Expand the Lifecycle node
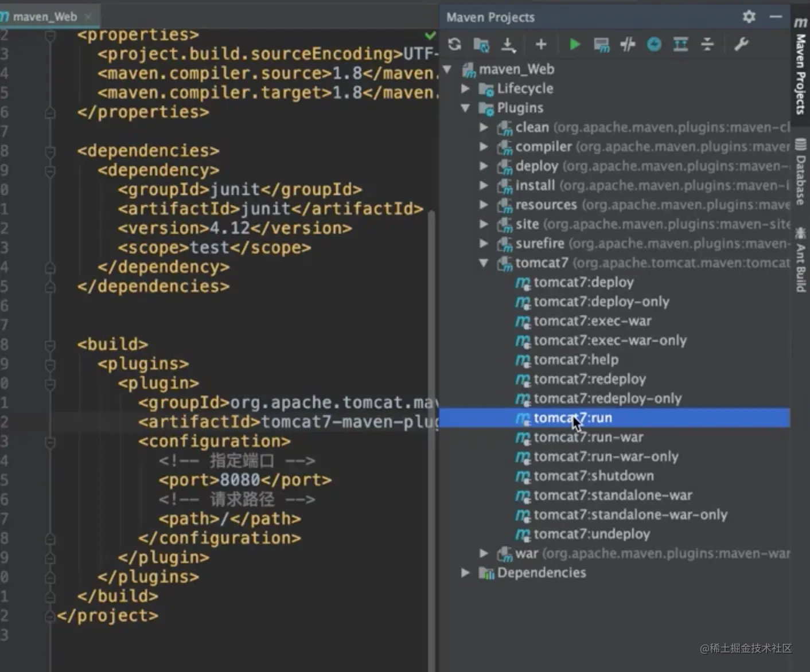 (x=465, y=89)
